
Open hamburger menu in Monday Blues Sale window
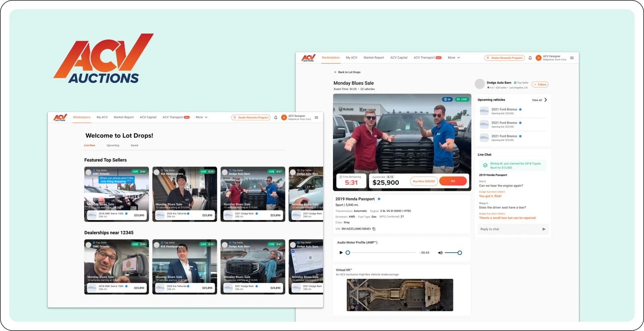[x=572, y=58]
